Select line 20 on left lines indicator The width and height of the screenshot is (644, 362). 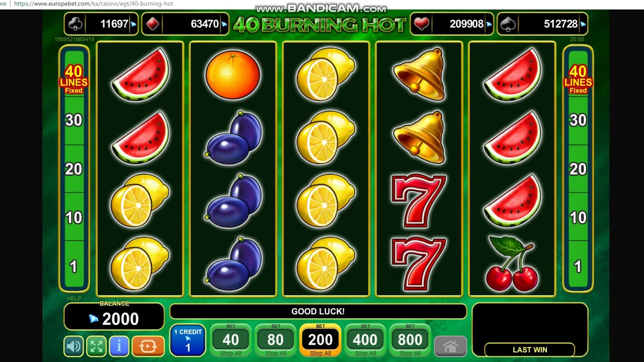pos(73,169)
